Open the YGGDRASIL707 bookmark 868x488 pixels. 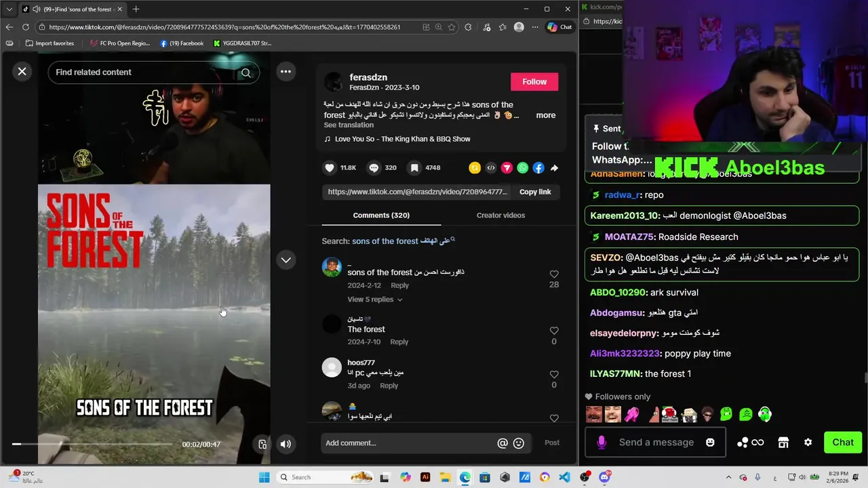click(242, 43)
